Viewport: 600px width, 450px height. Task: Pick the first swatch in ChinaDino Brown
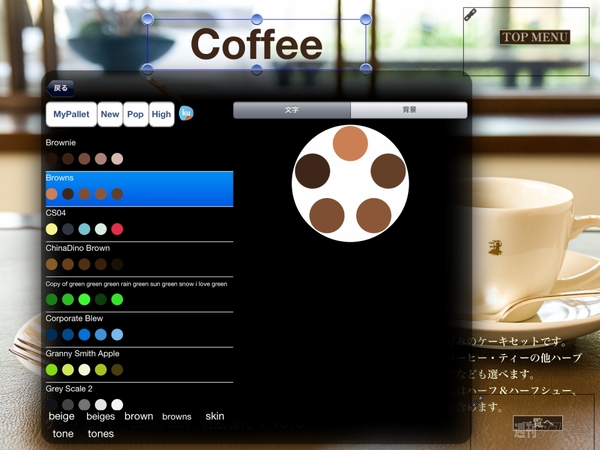pos(52,264)
